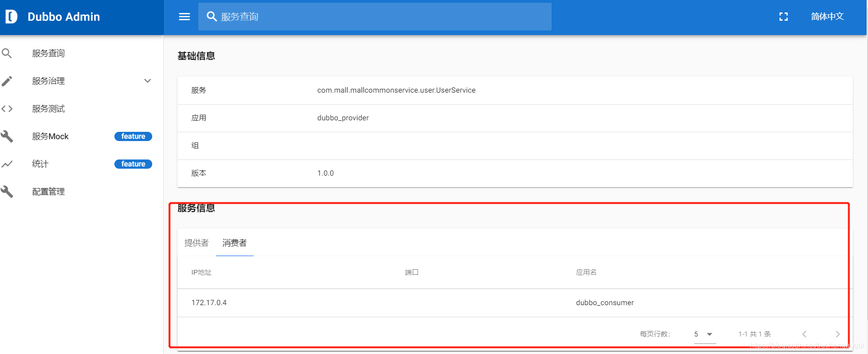
Task: Toggle the hamburger navigation menu icon
Action: [x=184, y=17]
